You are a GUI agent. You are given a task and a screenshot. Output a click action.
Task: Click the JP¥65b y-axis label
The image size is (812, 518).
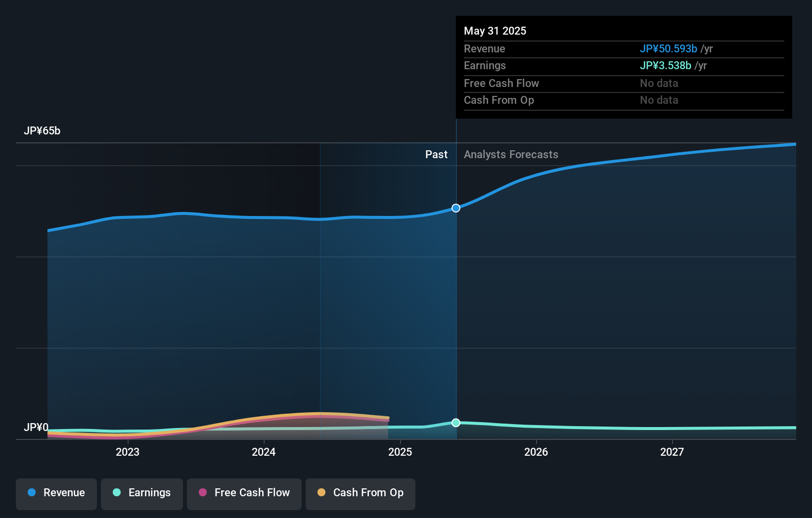[42, 131]
